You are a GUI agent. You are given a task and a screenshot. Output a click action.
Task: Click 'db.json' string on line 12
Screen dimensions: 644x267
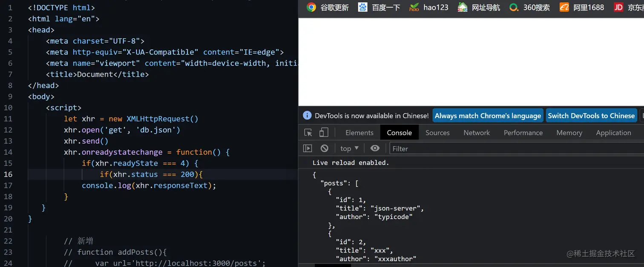tap(158, 130)
